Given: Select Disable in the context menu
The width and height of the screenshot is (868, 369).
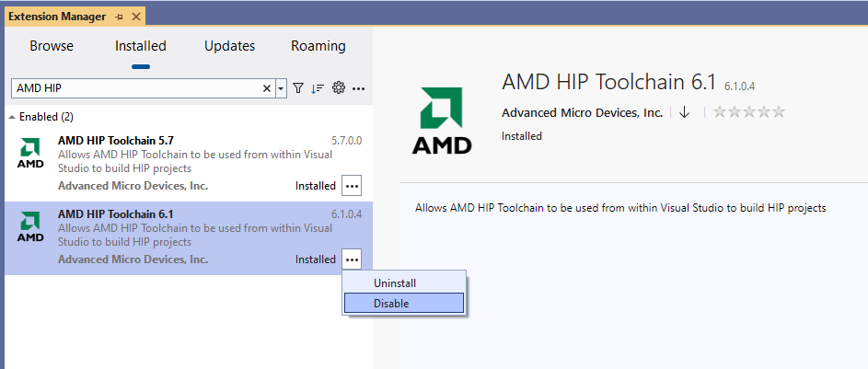Looking at the screenshot, I should click(391, 303).
